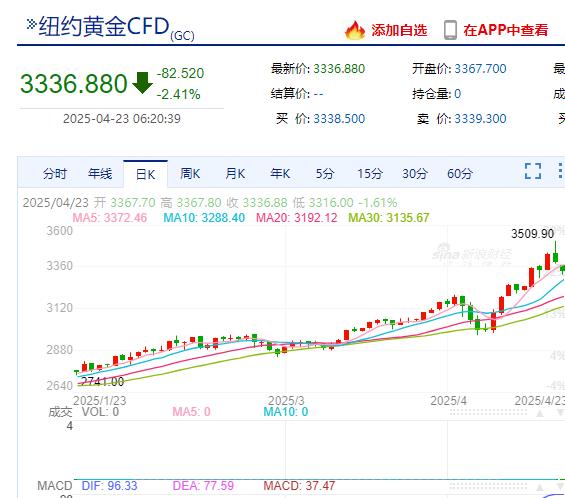Select the 日K chart tab
The height and width of the screenshot is (498, 565).
145,174
